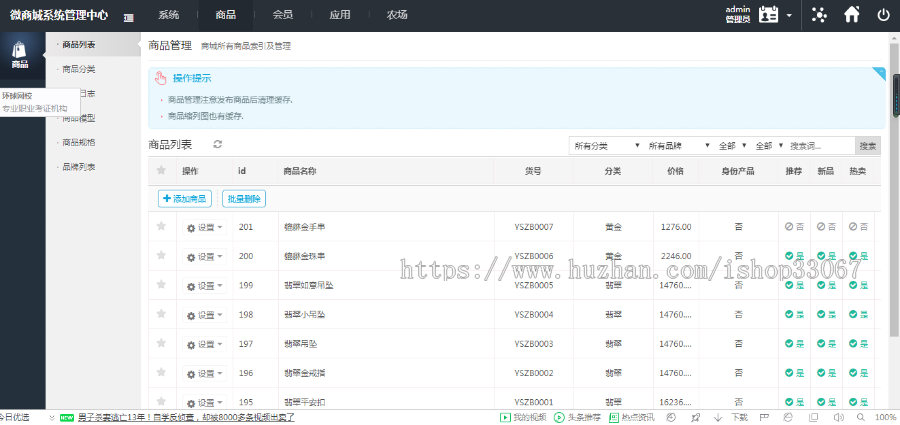Switch to the 系统 top menu
900x425 pixels.
[168, 16]
